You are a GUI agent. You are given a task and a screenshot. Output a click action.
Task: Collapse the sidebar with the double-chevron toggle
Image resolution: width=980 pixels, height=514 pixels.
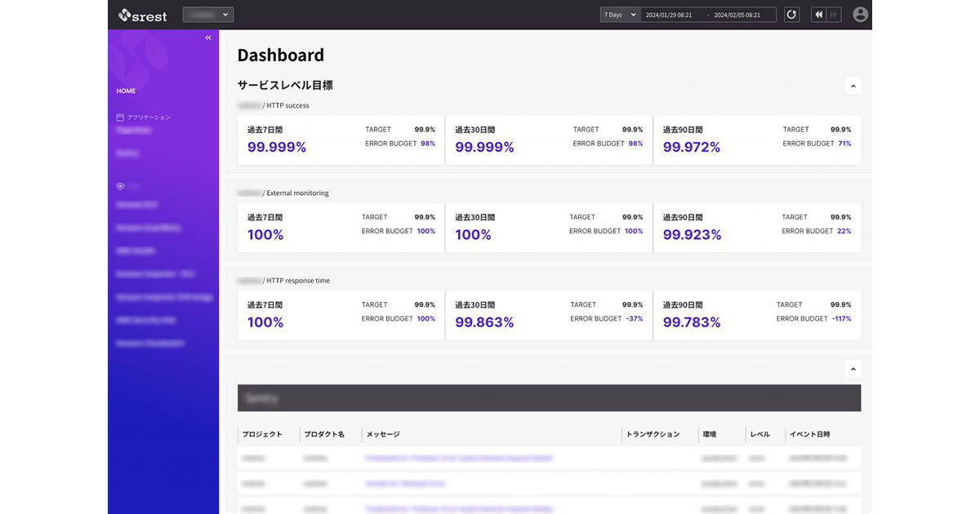207,38
